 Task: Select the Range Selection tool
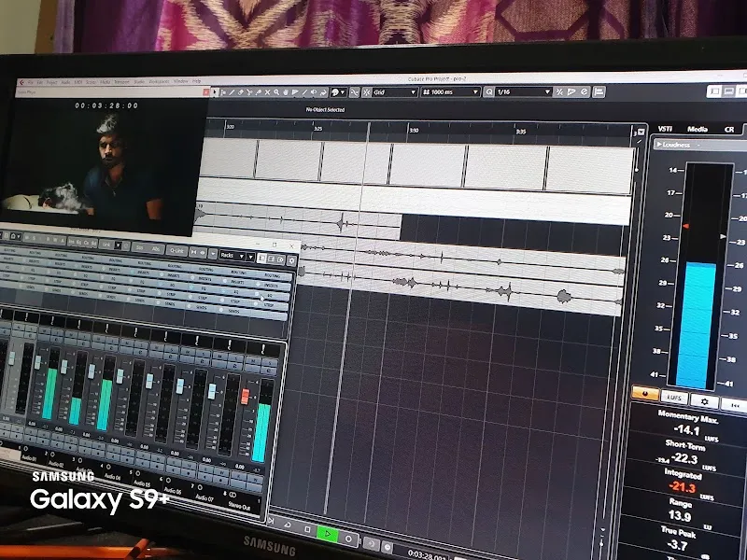(223, 91)
